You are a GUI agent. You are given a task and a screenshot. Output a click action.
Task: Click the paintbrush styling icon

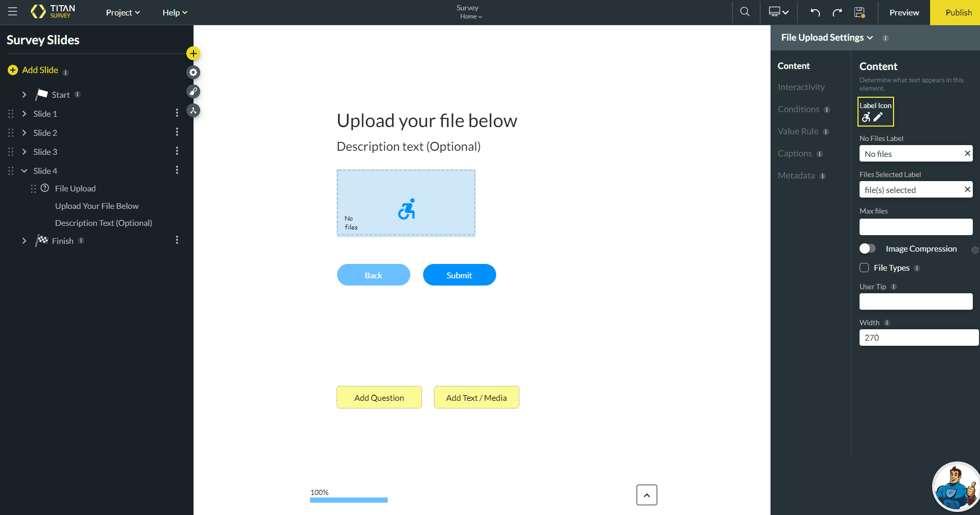tap(193, 92)
